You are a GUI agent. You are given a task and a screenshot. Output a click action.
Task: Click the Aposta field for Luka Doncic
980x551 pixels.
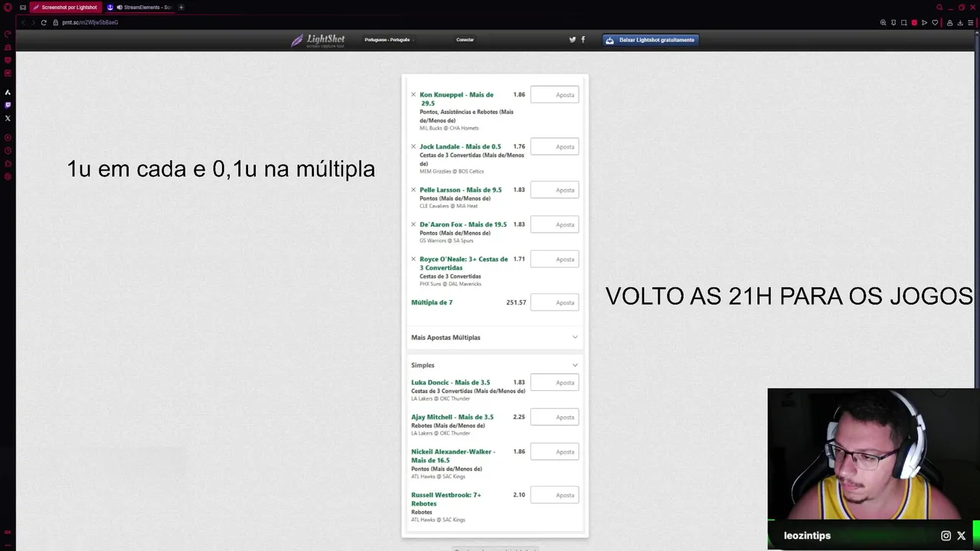click(554, 383)
